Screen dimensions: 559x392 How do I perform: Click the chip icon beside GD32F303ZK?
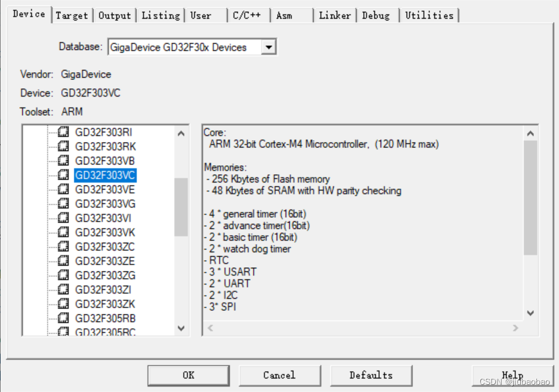click(63, 304)
